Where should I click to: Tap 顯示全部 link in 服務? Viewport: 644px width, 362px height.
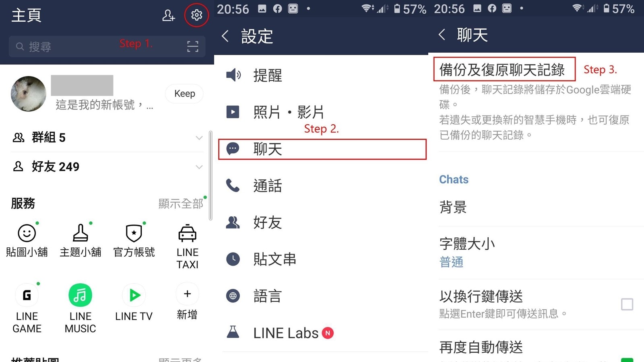click(x=181, y=204)
